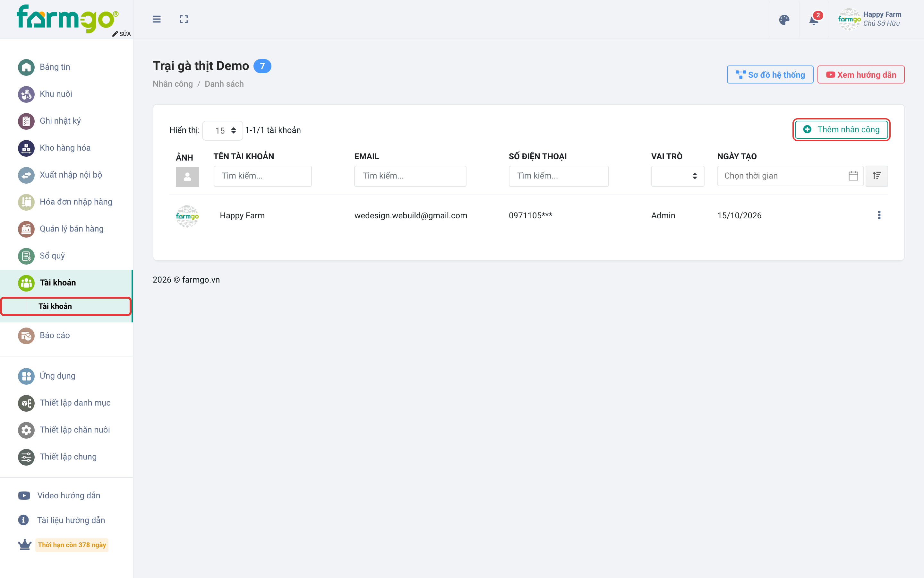This screenshot has width=924, height=578.
Task: Click the fullscreen expand icon
Action: point(184,19)
